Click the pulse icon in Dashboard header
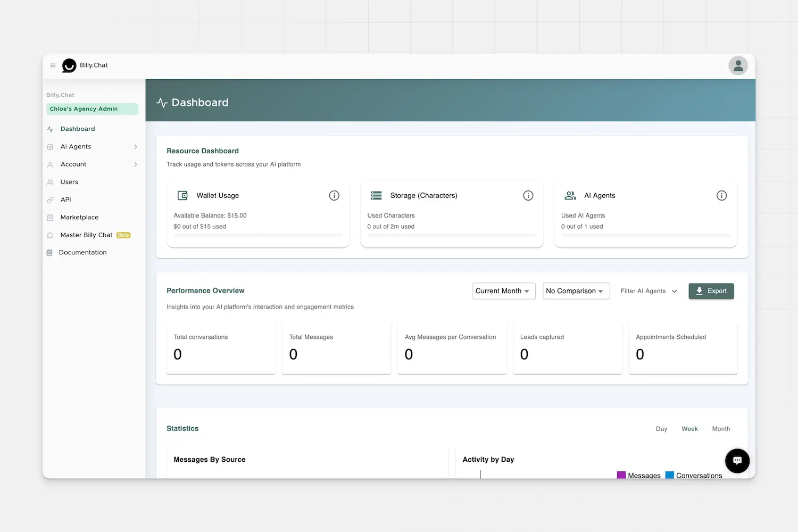 (x=162, y=103)
